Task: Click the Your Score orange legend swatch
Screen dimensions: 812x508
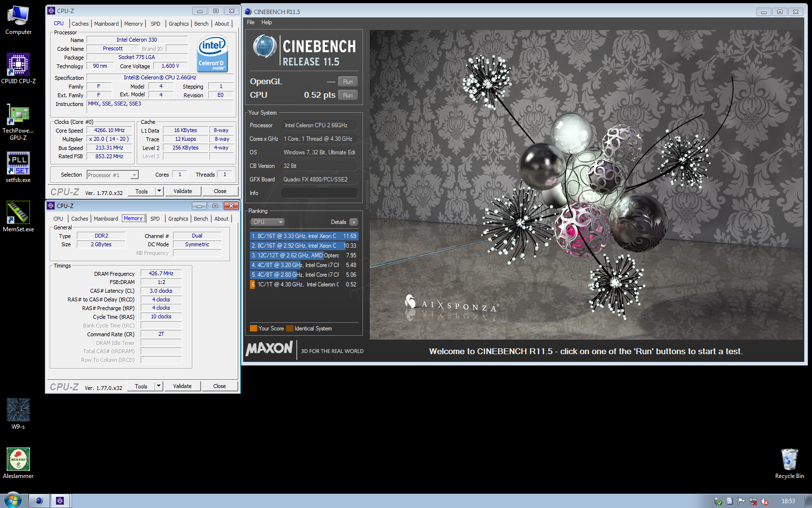Action: [x=253, y=329]
